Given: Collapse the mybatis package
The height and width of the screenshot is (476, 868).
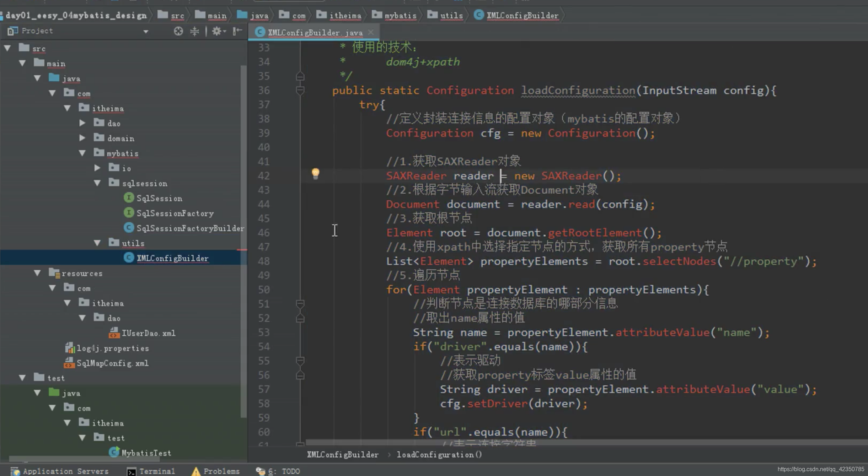Looking at the screenshot, I should [x=82, y=153].
